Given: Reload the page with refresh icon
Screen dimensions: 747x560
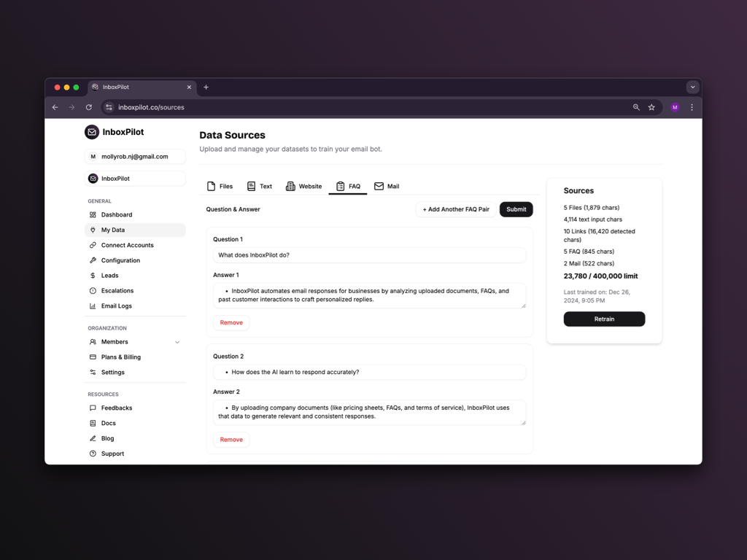Looking at the screenshot, I should click(x=88, y=108).
